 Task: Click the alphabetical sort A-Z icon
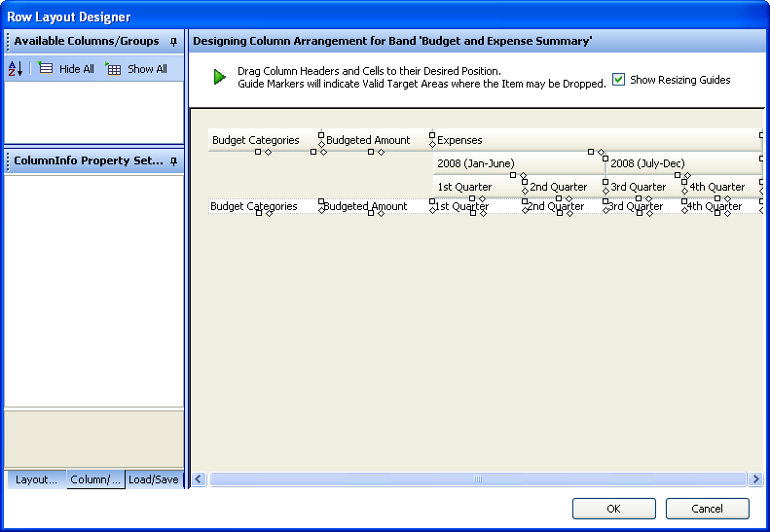tap(16, 69)
